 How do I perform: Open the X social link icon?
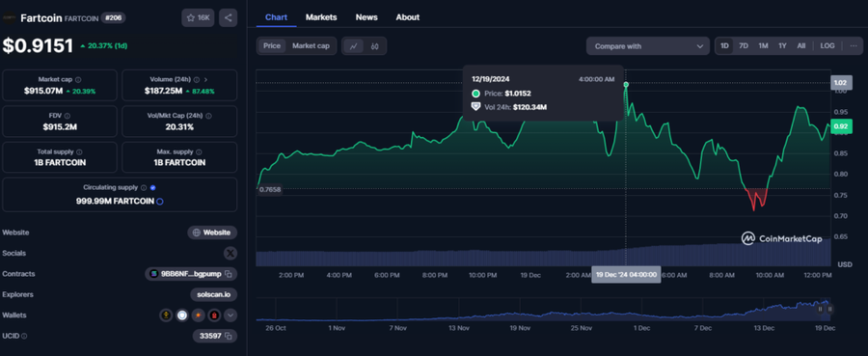point(231,253)
